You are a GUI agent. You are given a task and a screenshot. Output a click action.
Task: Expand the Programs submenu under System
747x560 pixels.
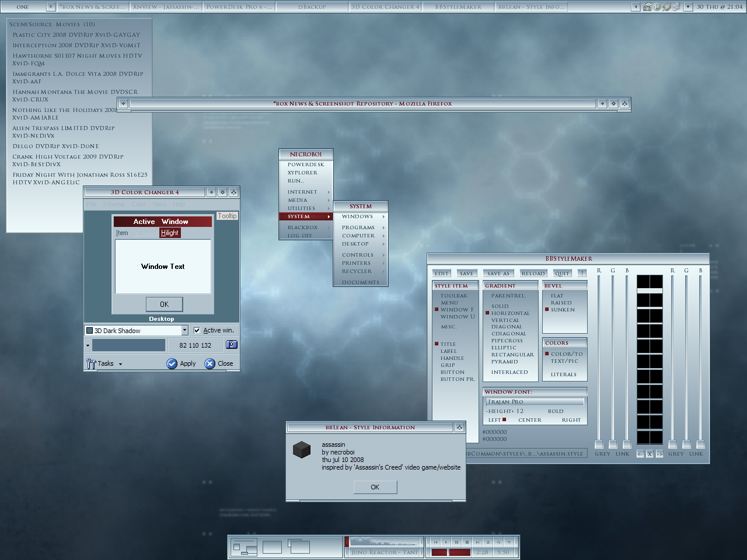(x=361, y=228)
